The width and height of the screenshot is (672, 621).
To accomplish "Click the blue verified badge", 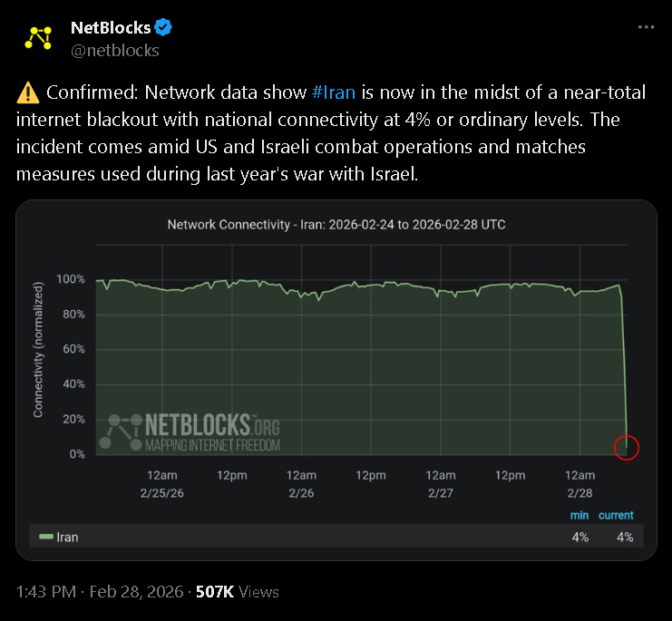I will (163, 27).
